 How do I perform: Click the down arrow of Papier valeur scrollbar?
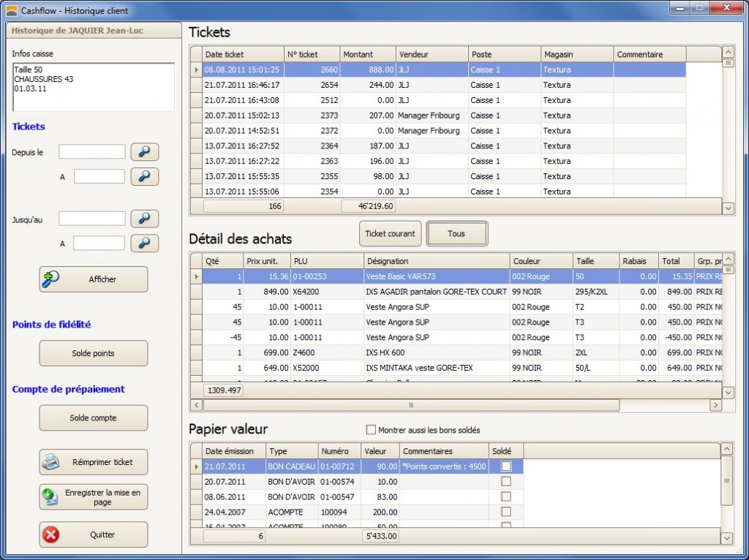click(x=727, y=538)
